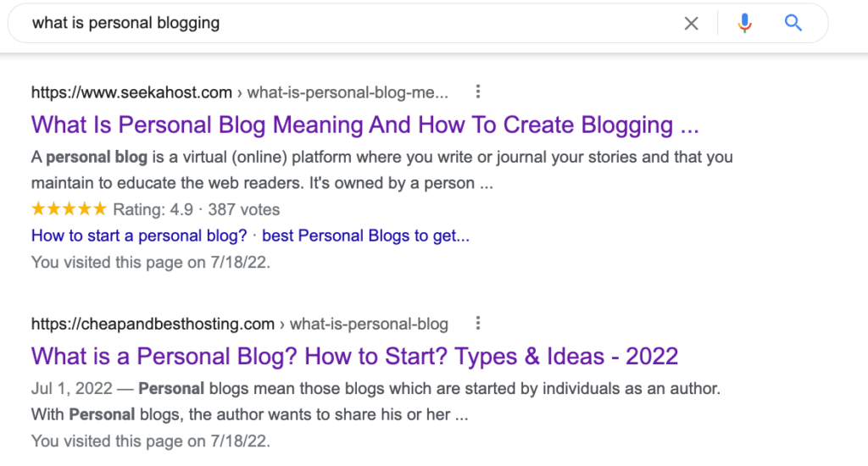The height and width of the screenshot is (466, 868).
Task: Select the 'what-is-personal-blog-me...' breadcrumb path
Action: click(x=348, y=92)
